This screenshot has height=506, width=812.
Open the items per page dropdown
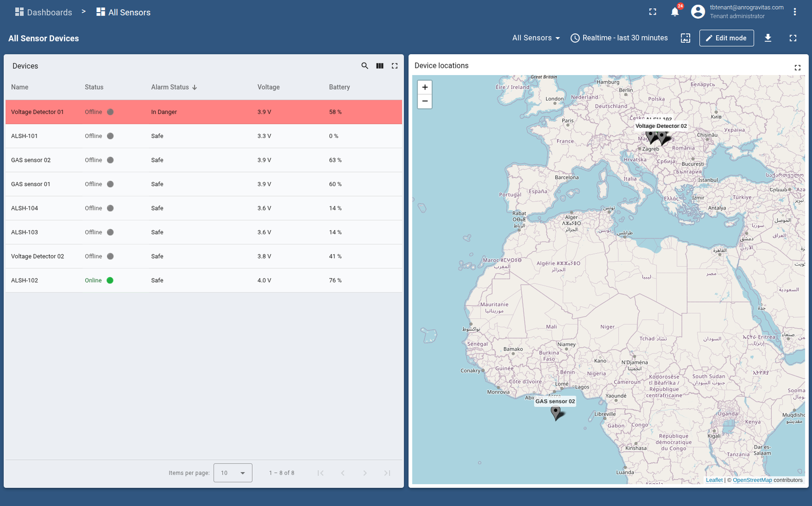[x=233, y=473]
